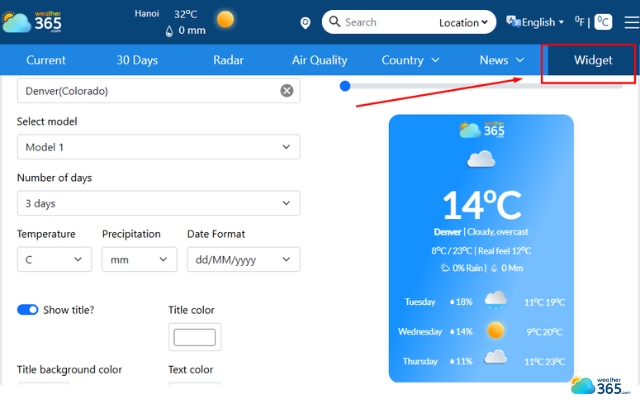640x400 pixels.
Task: Open the Select model dropdown
Action: [x=158, y=147]
